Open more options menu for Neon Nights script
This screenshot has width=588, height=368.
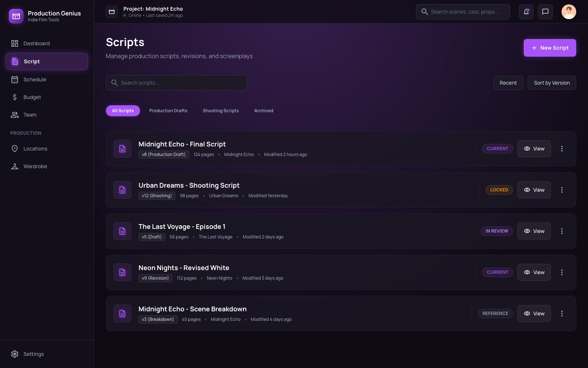(562, 272)
